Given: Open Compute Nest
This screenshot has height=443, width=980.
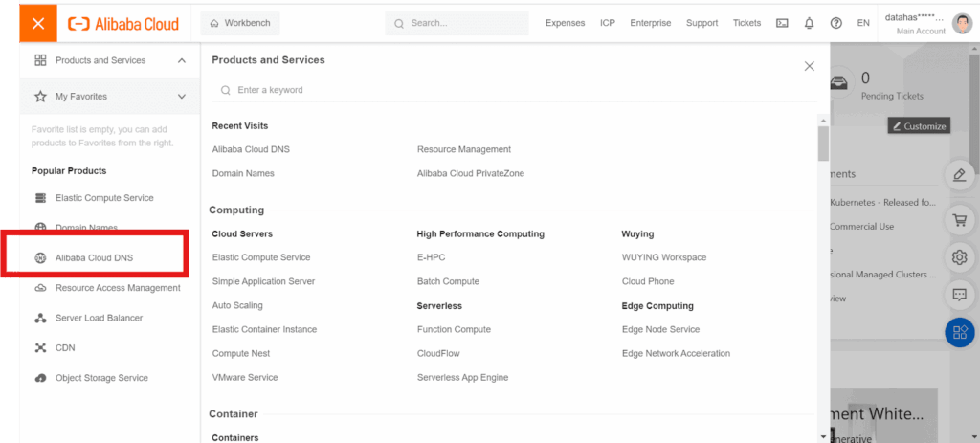Looking at the screenshot, I should 241,354.
